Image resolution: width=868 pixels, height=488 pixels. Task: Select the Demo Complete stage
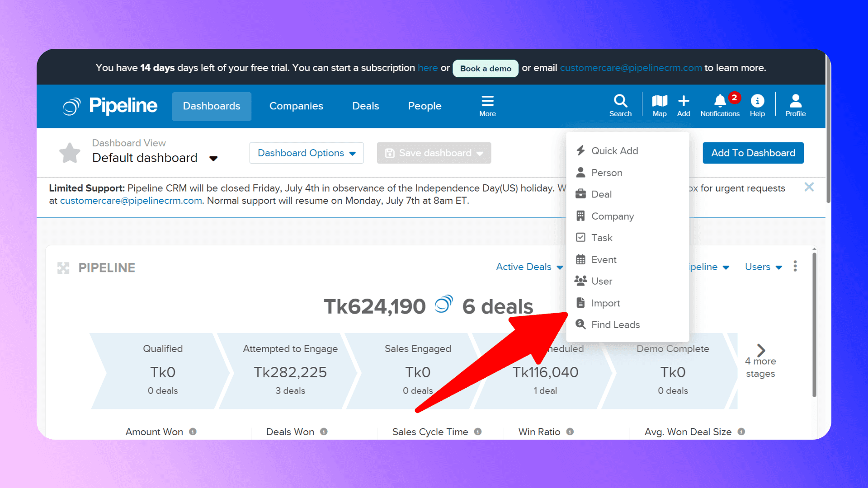click(673, 371)
